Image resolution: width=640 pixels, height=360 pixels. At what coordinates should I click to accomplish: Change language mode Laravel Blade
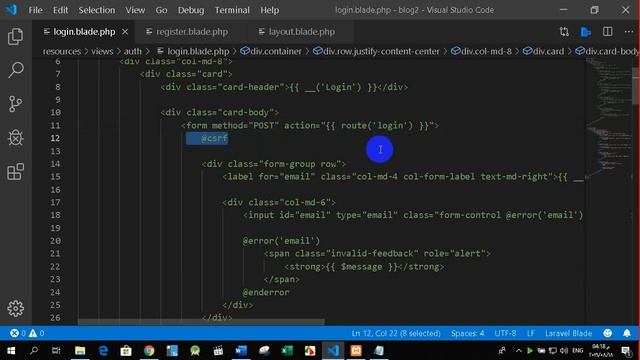568,333
